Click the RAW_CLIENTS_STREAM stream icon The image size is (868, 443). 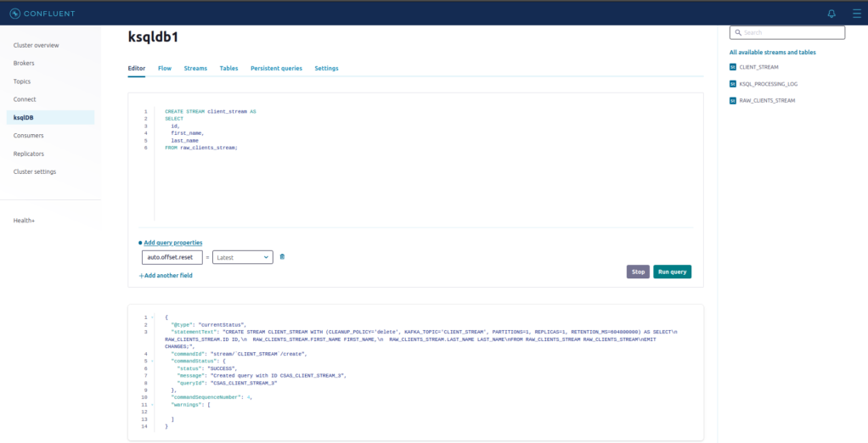733,101
